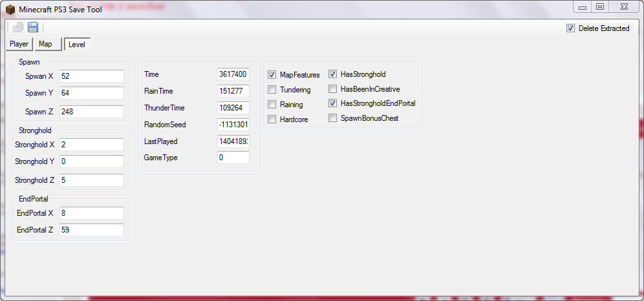Click the EndPortal X input field
The image size is (644, 301).
[x=92, y=213]
